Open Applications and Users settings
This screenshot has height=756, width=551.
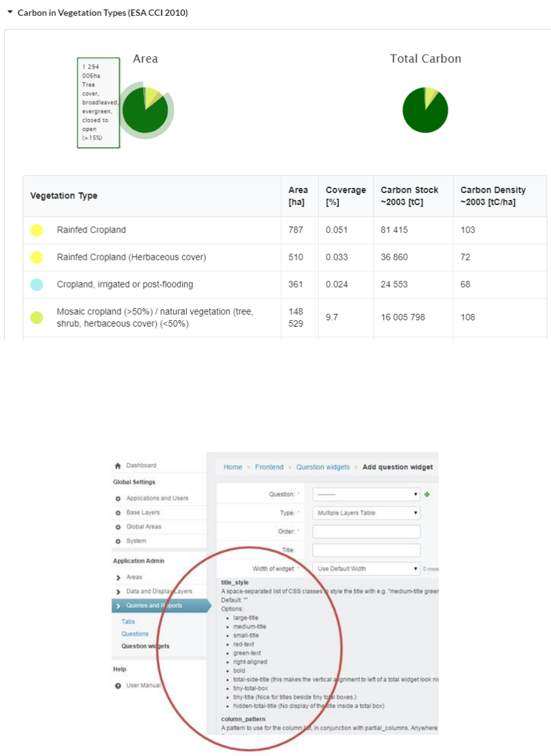point(157,498)
